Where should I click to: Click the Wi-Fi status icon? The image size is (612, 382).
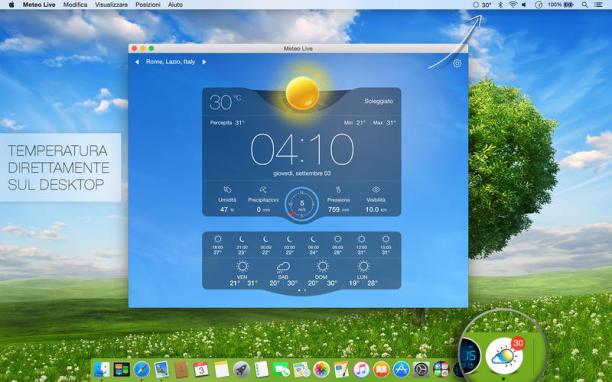point(513,5)
